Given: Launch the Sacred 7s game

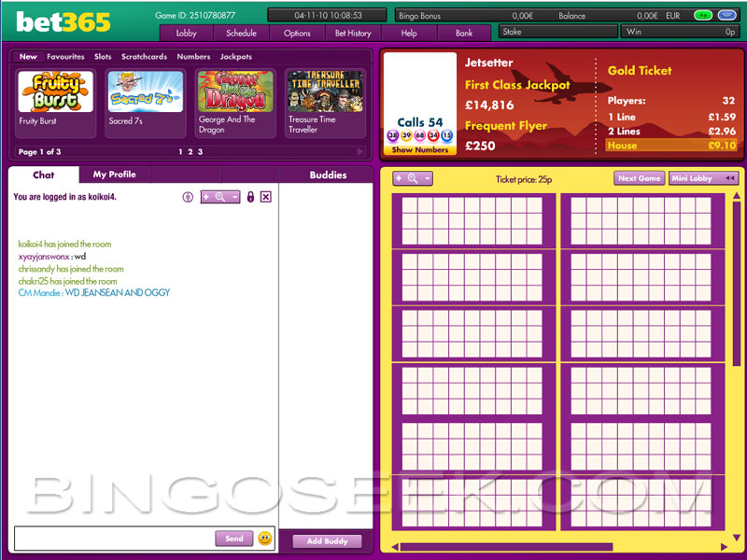Looking at the screenshot, I should point(146,103).
